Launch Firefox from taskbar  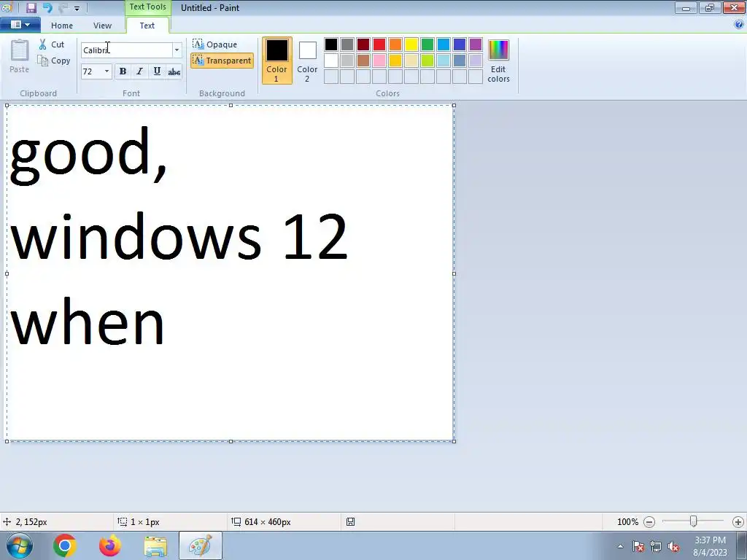[109, 545]
